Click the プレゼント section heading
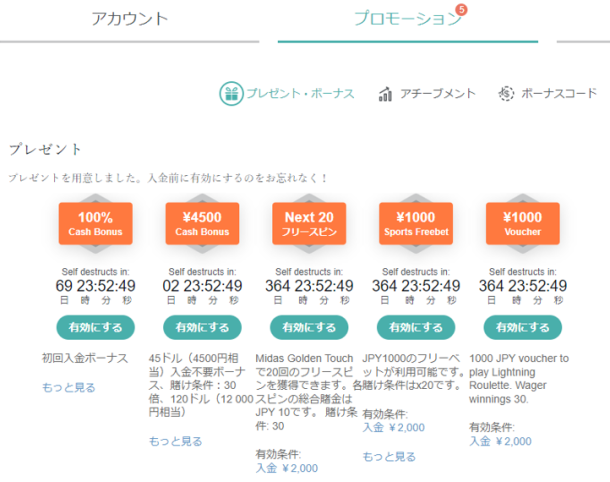 45,149
